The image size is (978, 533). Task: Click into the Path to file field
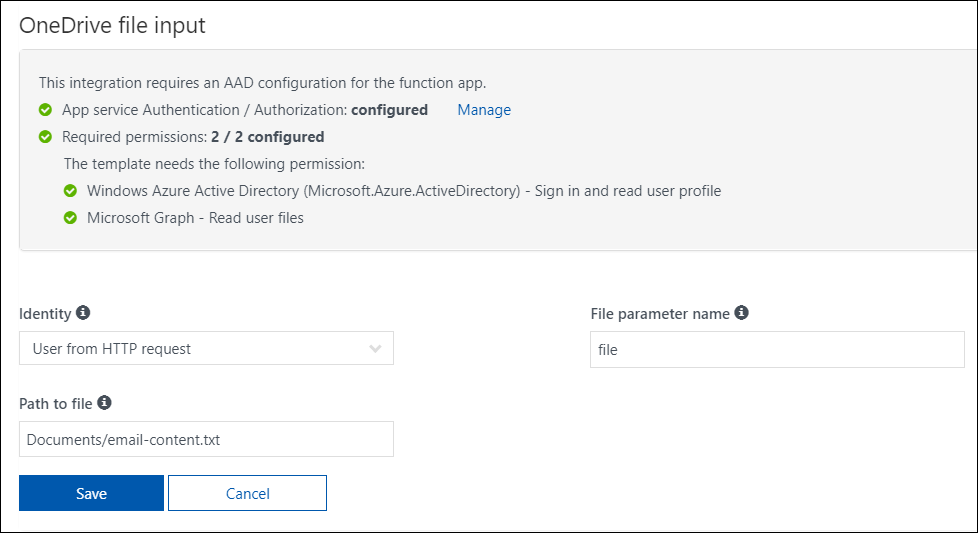[x=205, y=439]
